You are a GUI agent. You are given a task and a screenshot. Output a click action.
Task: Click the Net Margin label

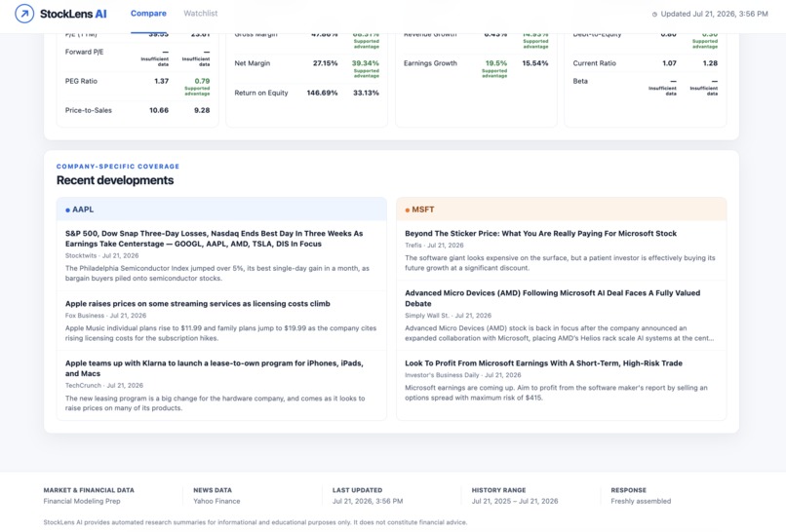(x=253, y=63)
